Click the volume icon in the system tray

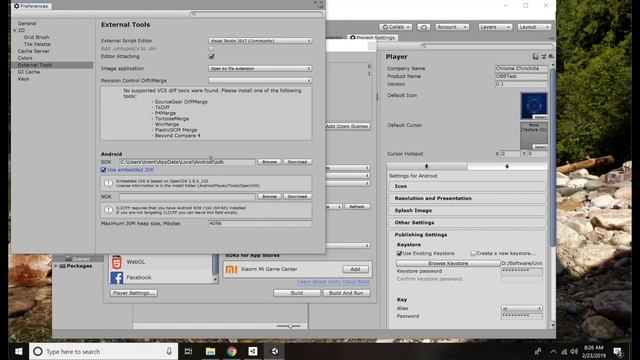point(574,351)
